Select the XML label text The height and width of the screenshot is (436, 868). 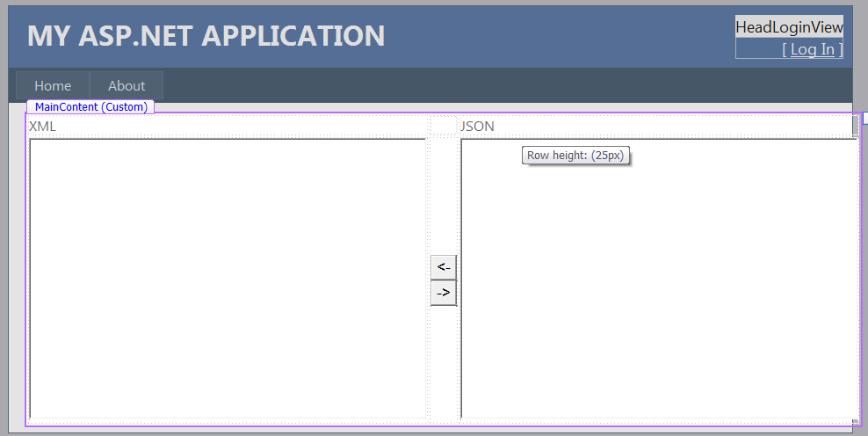tap(43, 127)
